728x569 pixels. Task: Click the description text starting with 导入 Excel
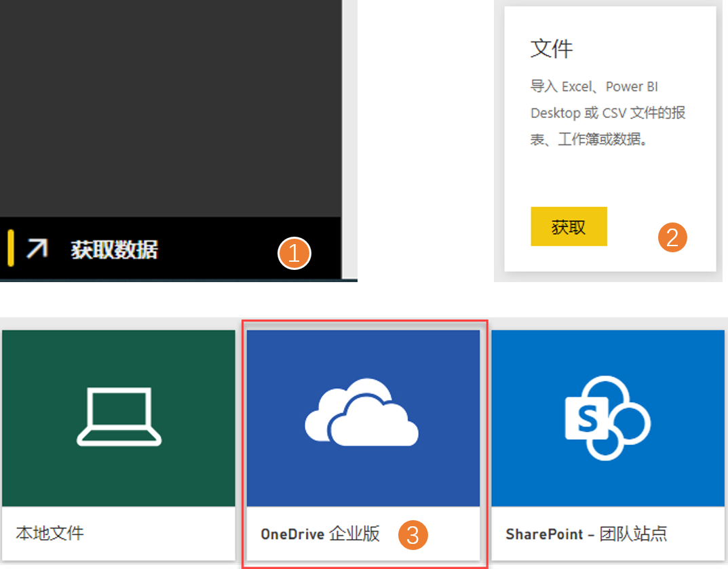(x=608, y=113)
